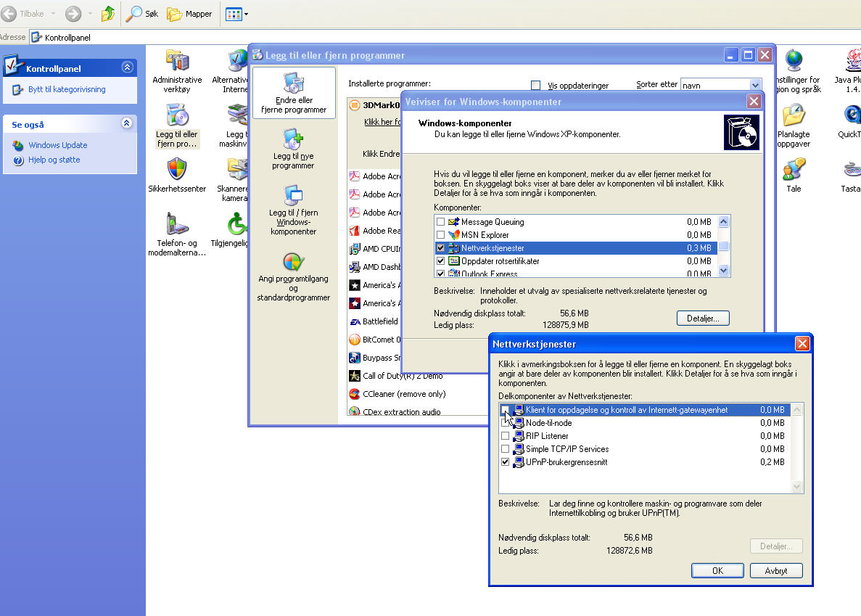Select Adobe Reader program entry
The height and width of the screenshot is (616, 861).
(375, 231)
